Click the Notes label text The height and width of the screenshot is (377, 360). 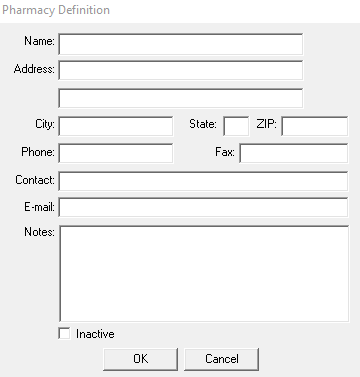[39, 232]
